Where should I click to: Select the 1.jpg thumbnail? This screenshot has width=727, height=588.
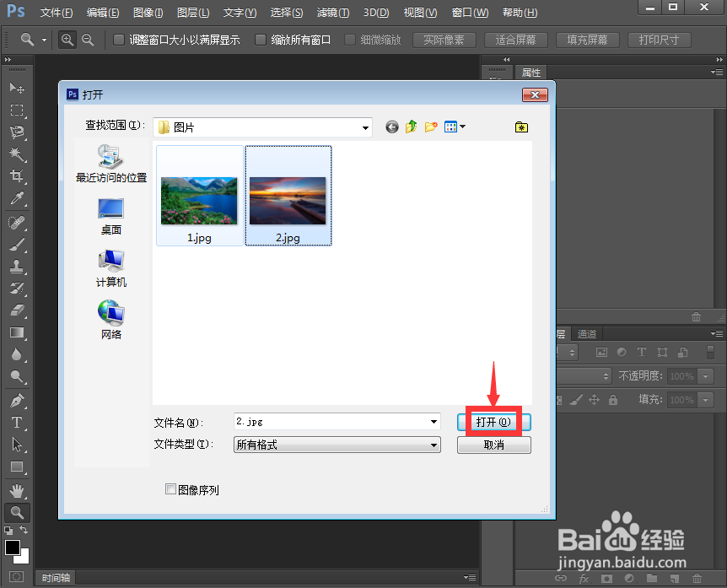click(x=198, y=196)
